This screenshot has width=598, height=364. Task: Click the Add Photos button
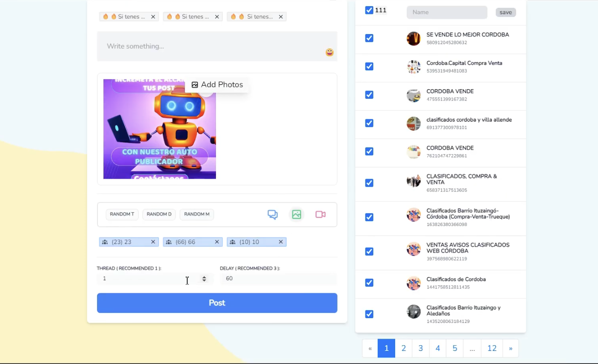(x=217, y=85)
